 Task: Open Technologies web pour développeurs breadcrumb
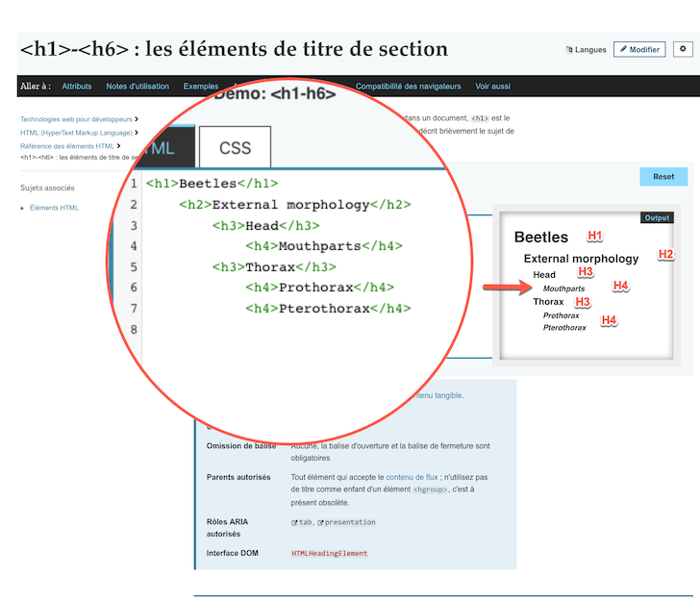pyautogui.click(x=76, y=119)
